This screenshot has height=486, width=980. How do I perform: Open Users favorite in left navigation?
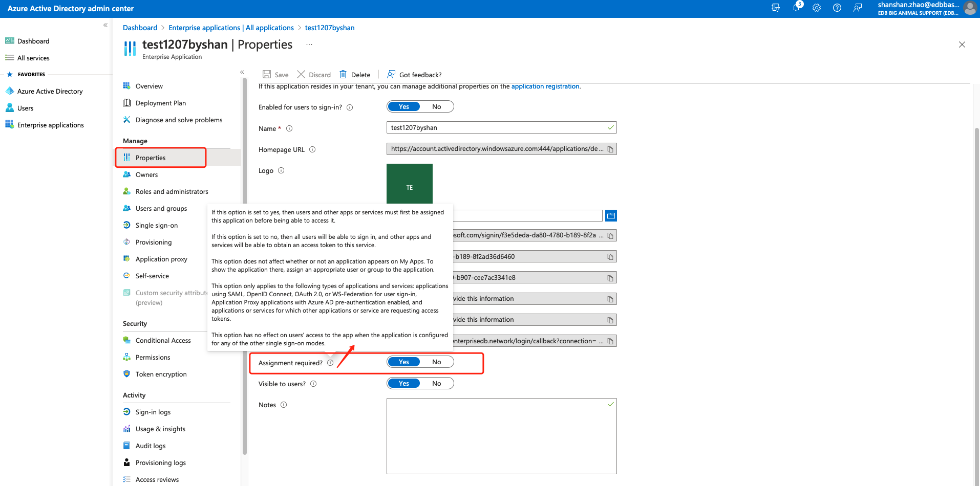click(25, 108)
